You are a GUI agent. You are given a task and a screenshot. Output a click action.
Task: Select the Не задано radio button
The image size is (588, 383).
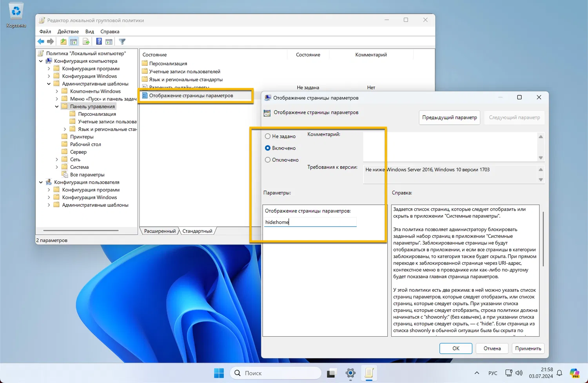click(x=268, y=136)
